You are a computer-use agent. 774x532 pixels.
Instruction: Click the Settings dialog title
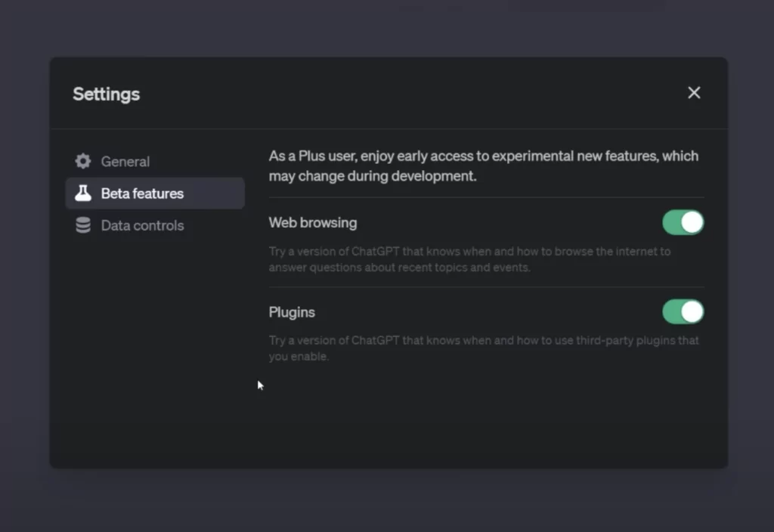[x=106, y=94]
